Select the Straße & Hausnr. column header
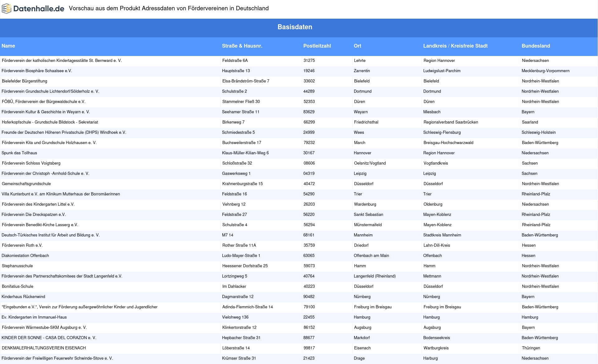This screenshot has width=598, height=364. [x=242, y=46]
